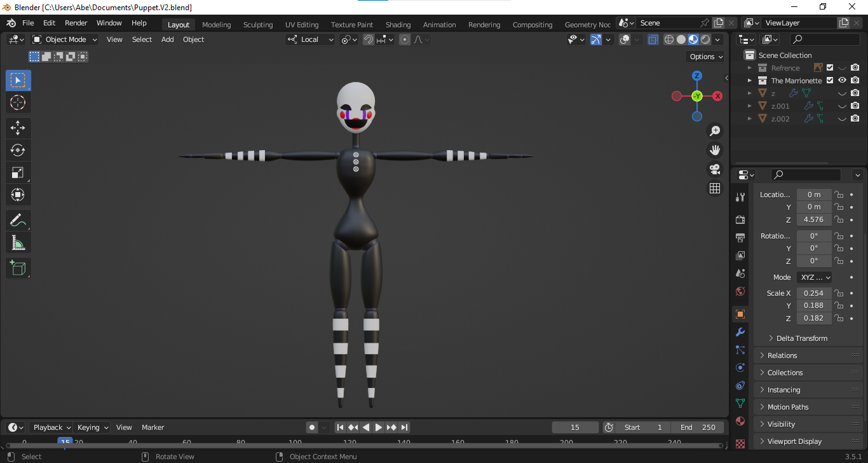Click the End frame 250 field
The width and height of the screenshot is (868, 463).
698,427
